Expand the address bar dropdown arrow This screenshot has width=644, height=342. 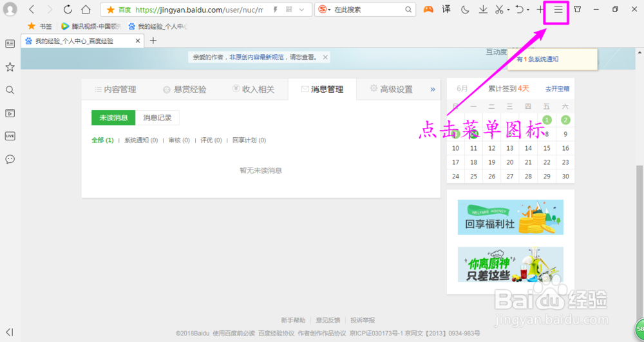click(302, 10)
